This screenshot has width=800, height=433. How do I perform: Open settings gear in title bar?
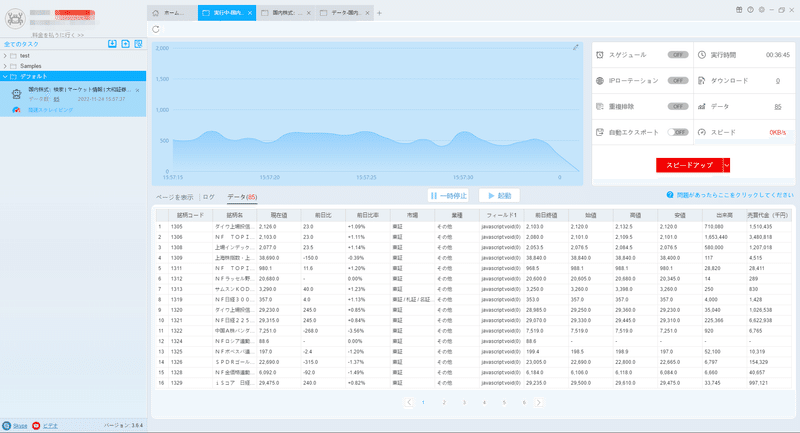tap(761, 10)
